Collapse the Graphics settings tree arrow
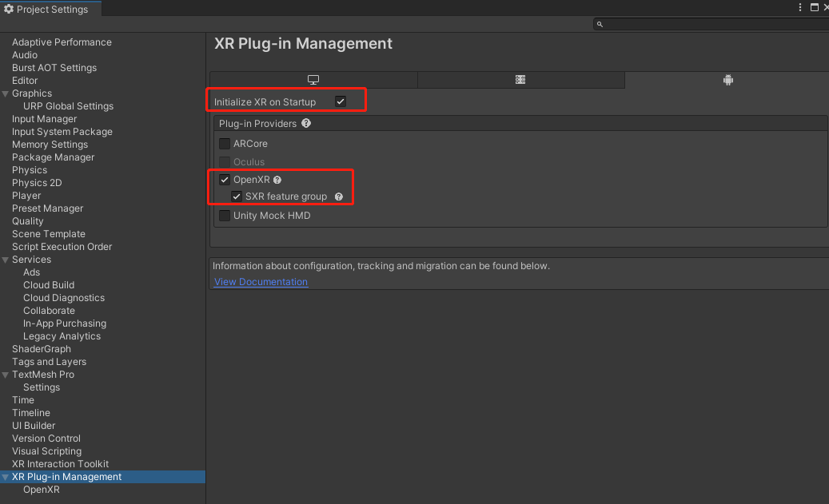Viewport: 829px width, 504px height. pos(6,93)
